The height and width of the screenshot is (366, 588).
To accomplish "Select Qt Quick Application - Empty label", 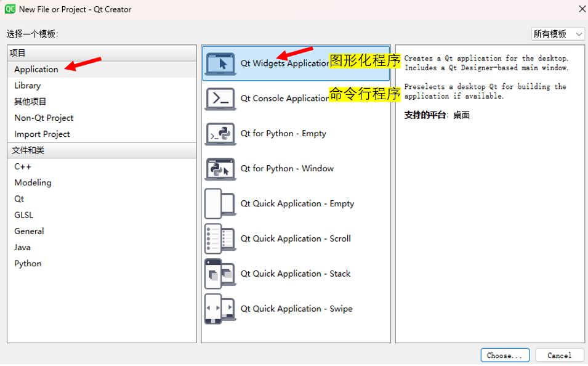I will tap(297, 204).
